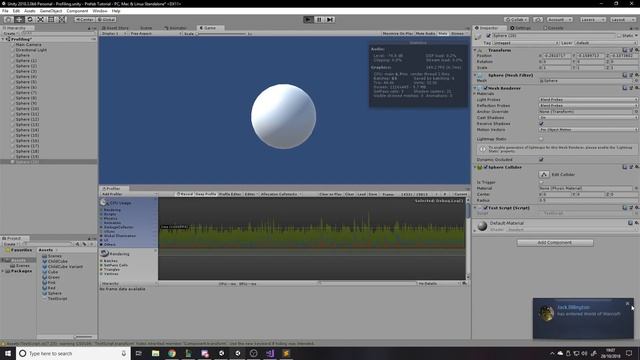
Task: Open the GameObject menu
Action: (x=51, y=11)
